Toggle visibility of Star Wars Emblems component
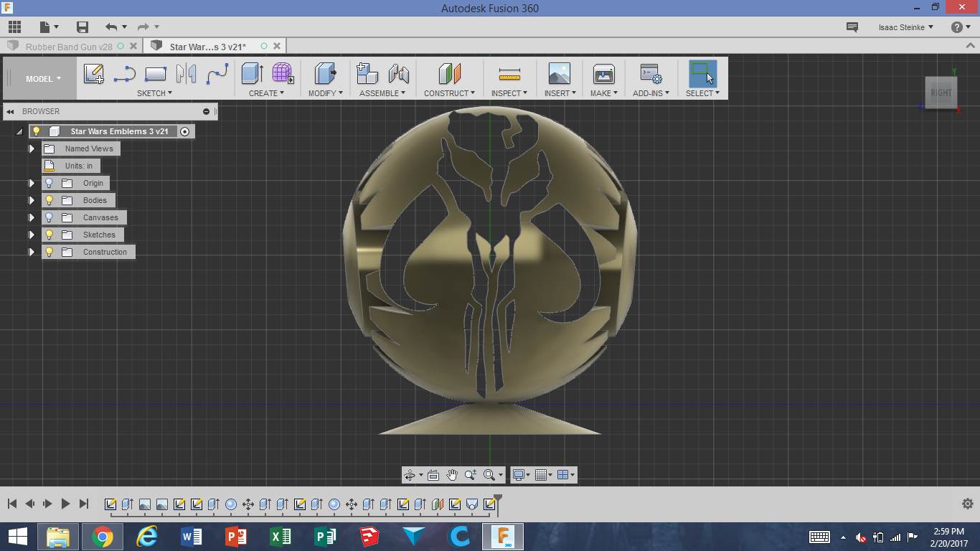Viewport: 980px width, 551px height. (x=36, y=131)
